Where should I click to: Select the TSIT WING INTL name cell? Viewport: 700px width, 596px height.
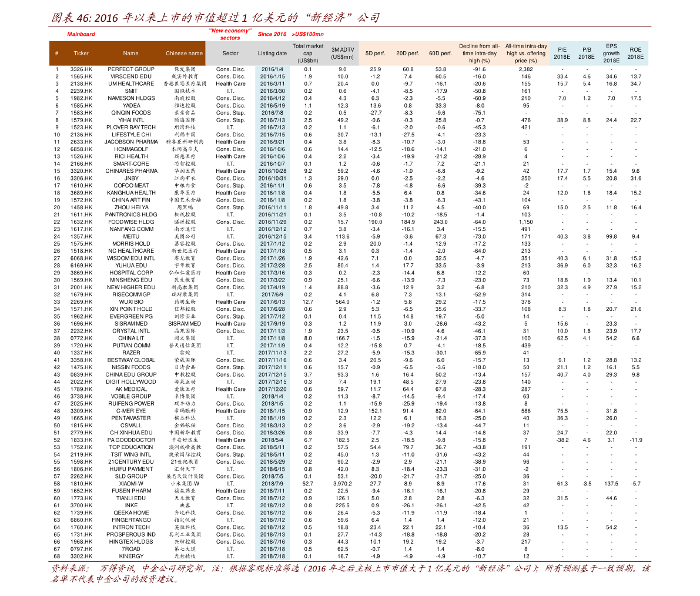coord(131,454)
